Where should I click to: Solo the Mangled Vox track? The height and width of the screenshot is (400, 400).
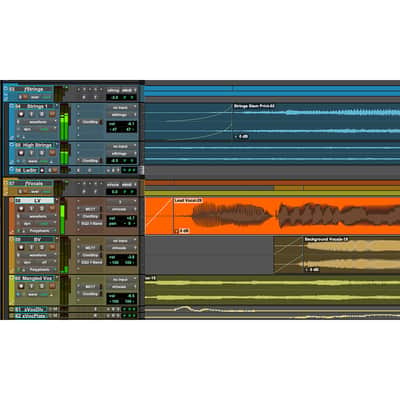(42, 286)
